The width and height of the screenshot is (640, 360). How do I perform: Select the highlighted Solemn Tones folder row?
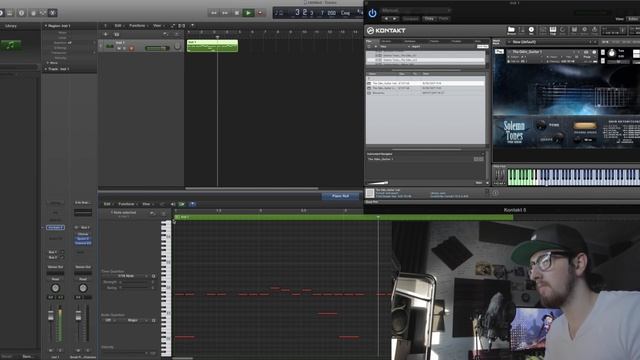[426, 60]
